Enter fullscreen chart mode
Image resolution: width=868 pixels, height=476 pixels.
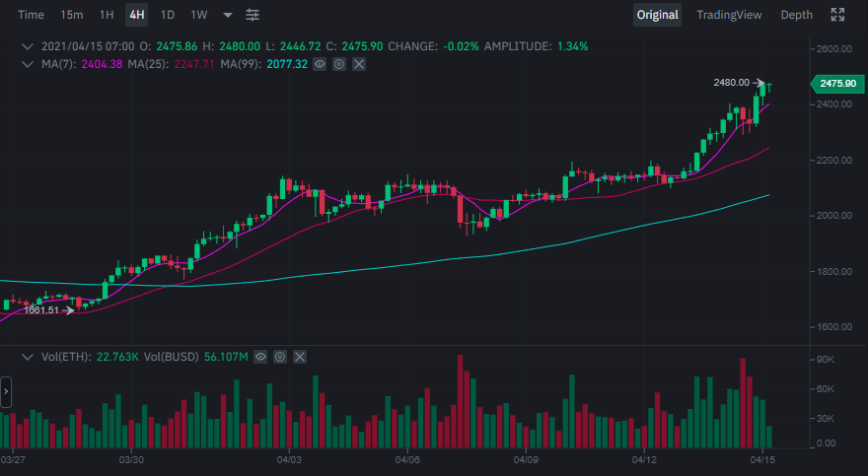(x=837, y=15)
